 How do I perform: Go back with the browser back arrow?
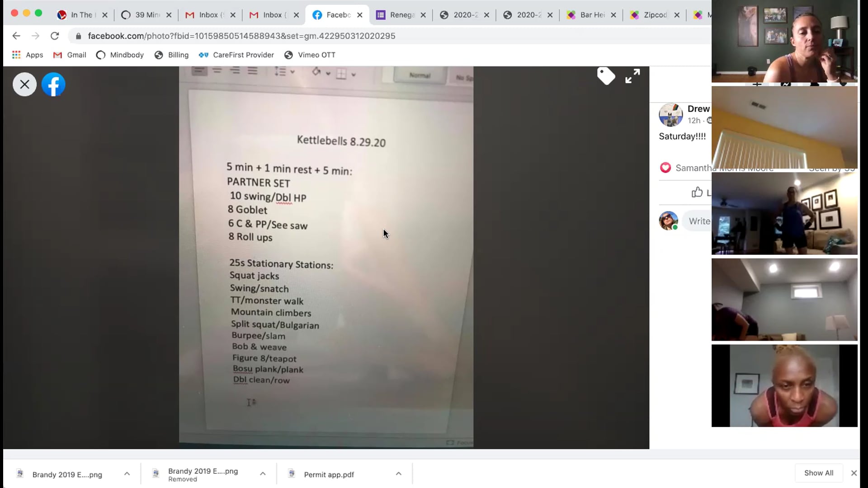pyautogui.click(x=16, y=36)
